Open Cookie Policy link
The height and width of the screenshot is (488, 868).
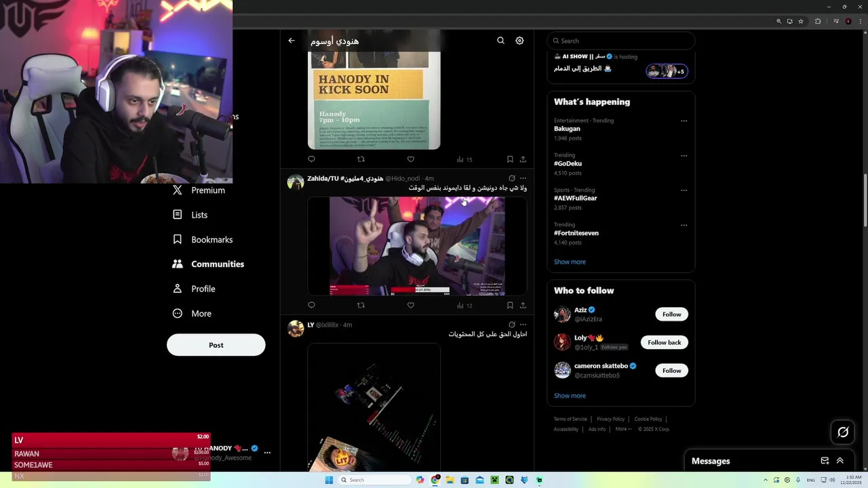(x=648, y=419)
